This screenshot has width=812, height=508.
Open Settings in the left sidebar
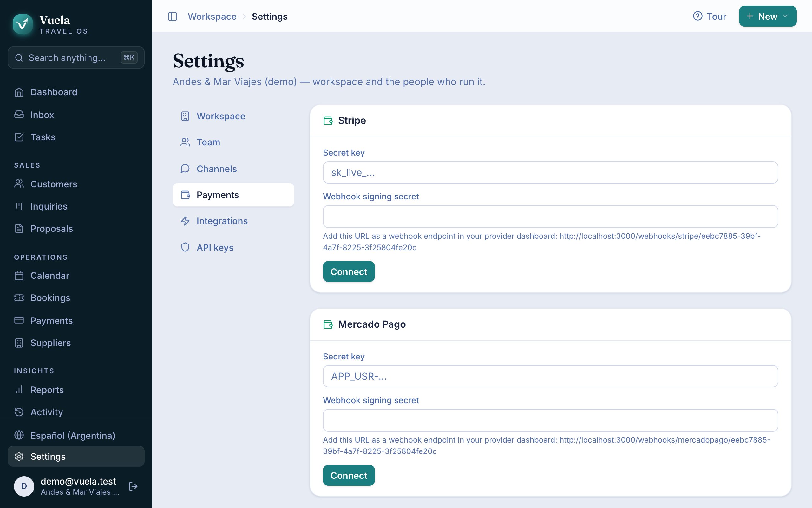pyautogui.click(x=76, y=456)
